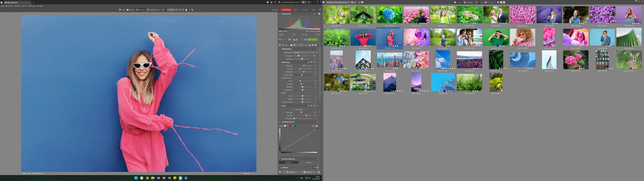
Task: Open the help question mark
Action: click(x=275, y=2)
